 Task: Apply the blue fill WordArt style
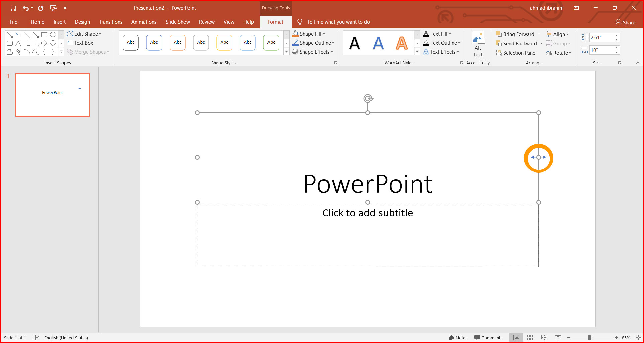pos(378,43)
